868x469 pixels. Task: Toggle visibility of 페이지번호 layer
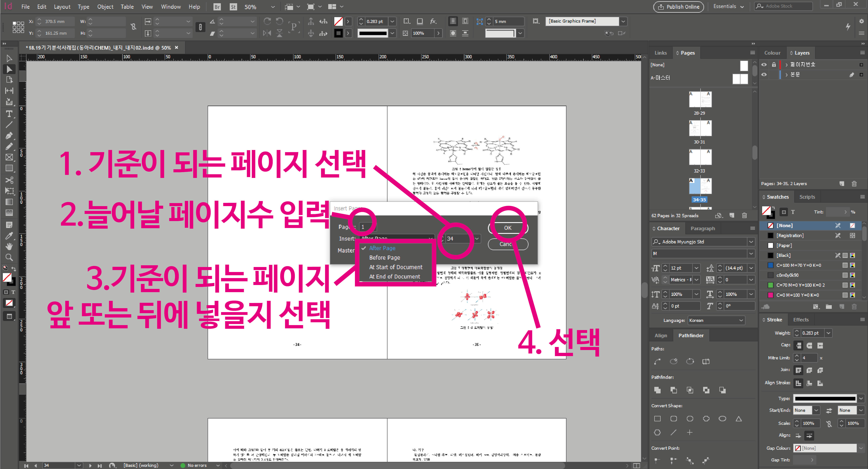(x=764, y=64)
